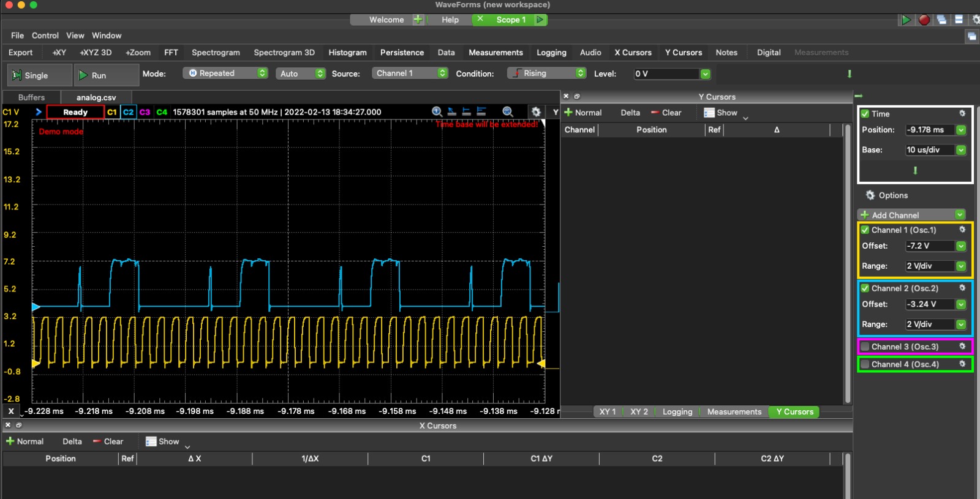Close the X Cursors panel with its X icon
The width and height of the screenshot is (980, 499).
[x=8, y=425]
